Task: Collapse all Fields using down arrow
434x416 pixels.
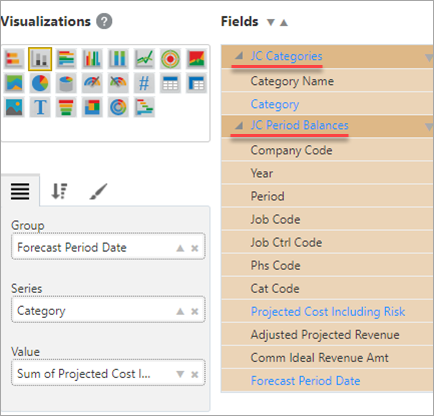Action: pos(271,22)
